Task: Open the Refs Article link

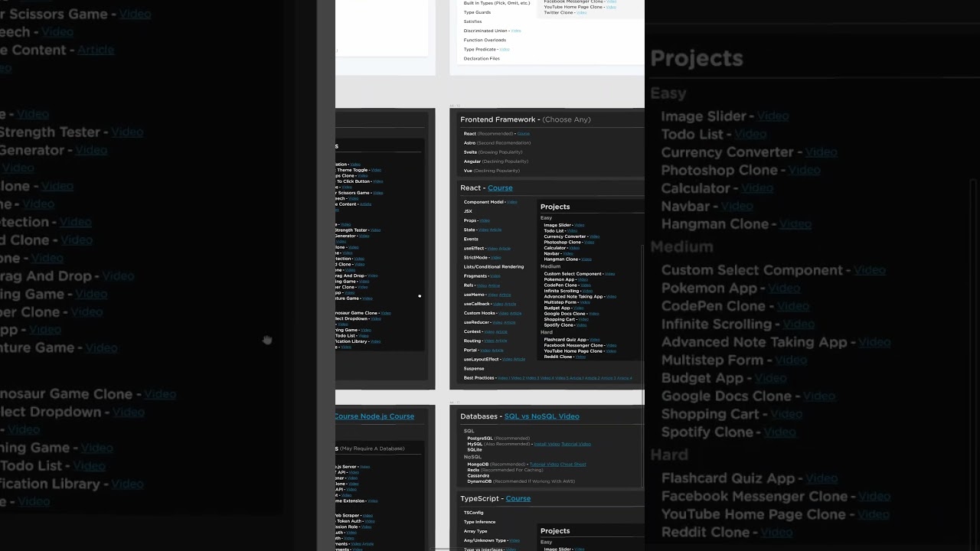Action: [x=495, y=285]
